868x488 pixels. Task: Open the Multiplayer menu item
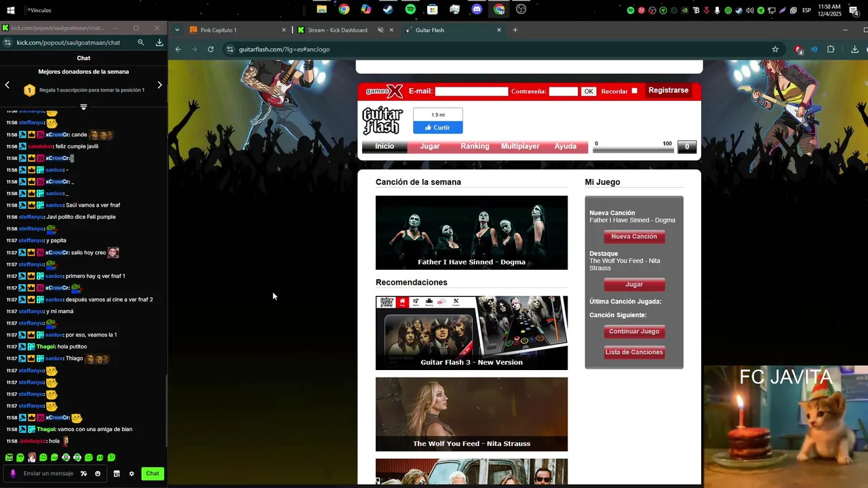click(x=520, y=146)
